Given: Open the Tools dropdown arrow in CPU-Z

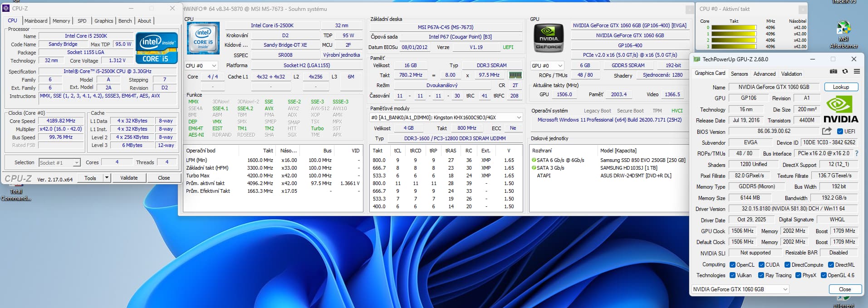Looking at the screenshot, I should point(107,178).
